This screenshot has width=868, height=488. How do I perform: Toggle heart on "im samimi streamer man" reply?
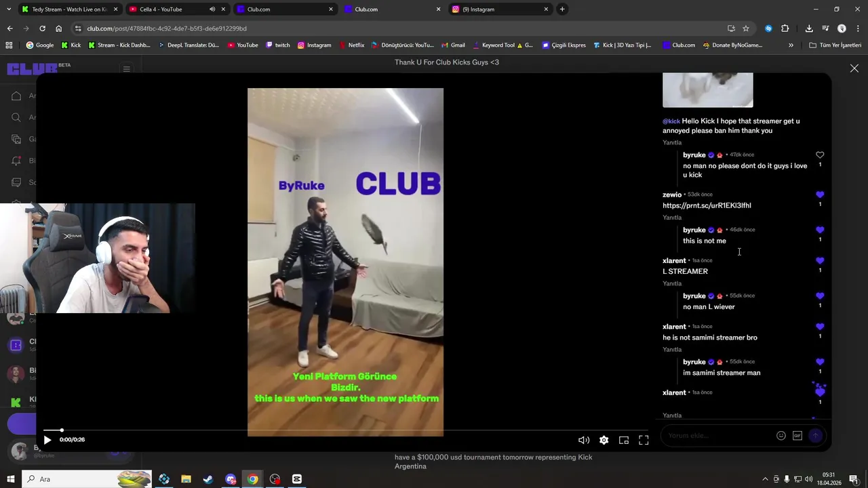point(820,362)
